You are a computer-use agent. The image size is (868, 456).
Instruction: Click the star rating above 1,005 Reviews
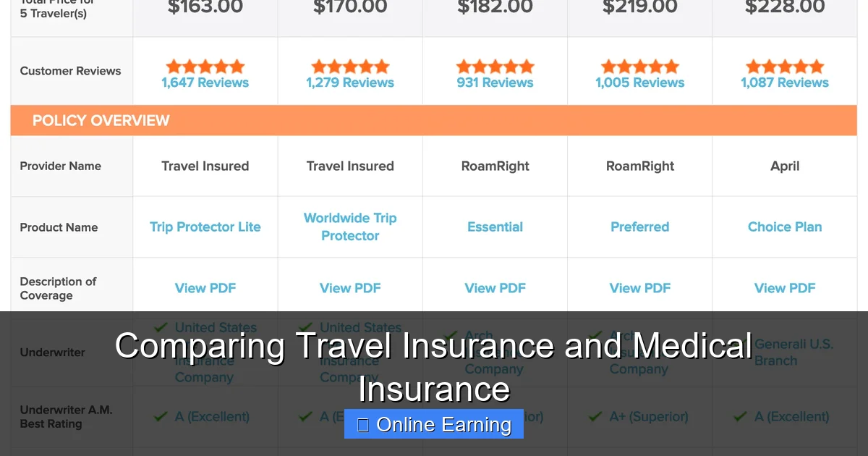pyautogui.click(x=639, y=64)
